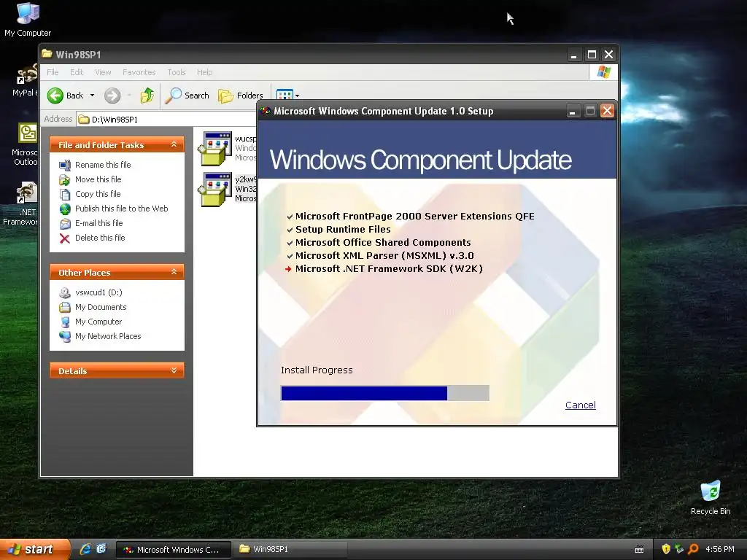Click the vswcud1 (D:) drive icon
The height and width of the screenshot is (560, 747).
point(65,292)
